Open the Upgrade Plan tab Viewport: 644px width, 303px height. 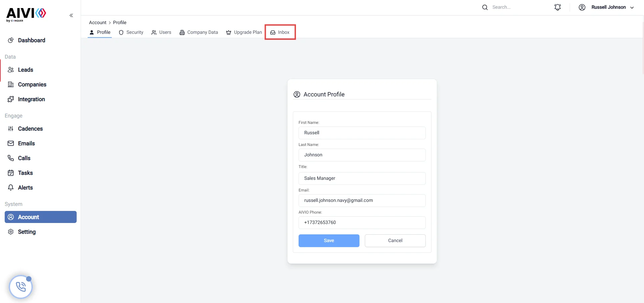tap(244, 32)
